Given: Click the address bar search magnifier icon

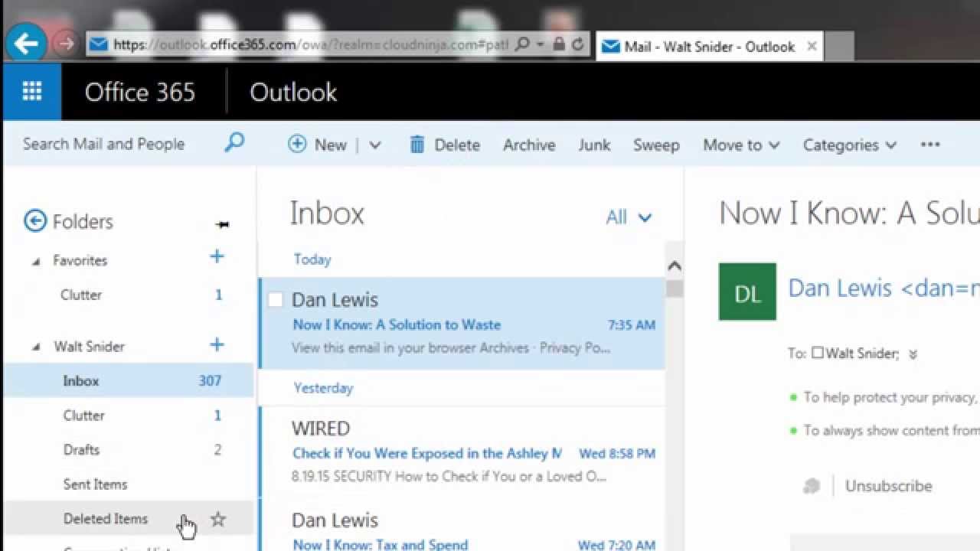Looking at the screenshot, I should [x=522, y=44].
